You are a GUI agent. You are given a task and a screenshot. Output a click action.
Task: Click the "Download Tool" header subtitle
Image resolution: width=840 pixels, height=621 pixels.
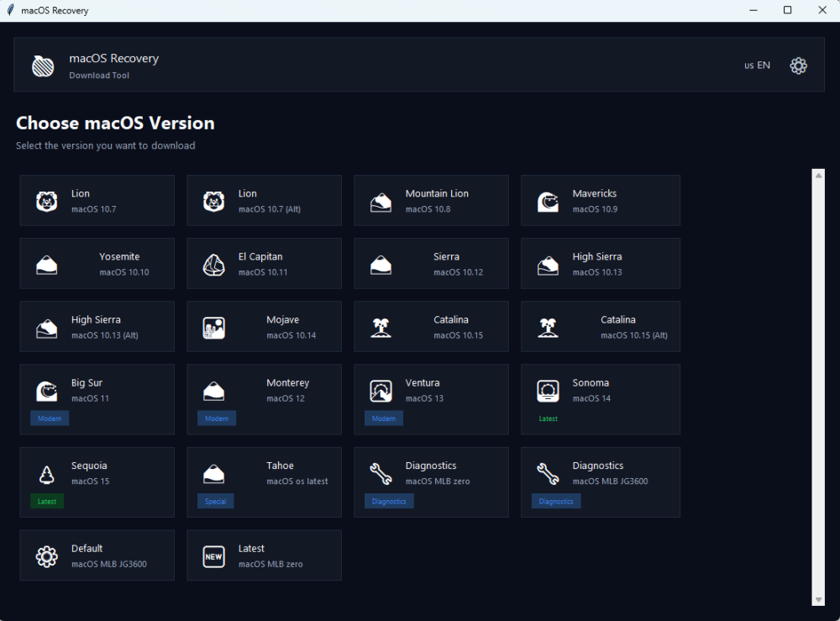coord(99,76)
